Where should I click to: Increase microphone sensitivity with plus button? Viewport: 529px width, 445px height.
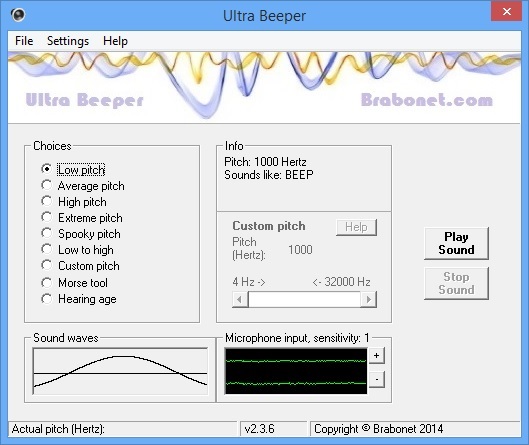377,356
